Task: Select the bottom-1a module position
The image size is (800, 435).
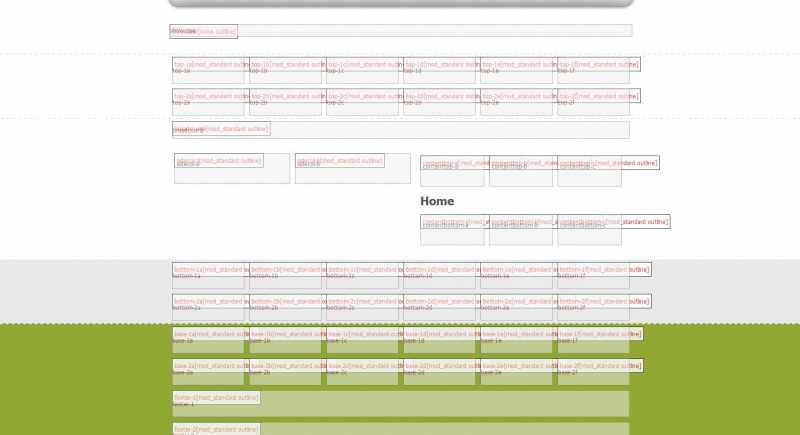Action: [208, 276]
